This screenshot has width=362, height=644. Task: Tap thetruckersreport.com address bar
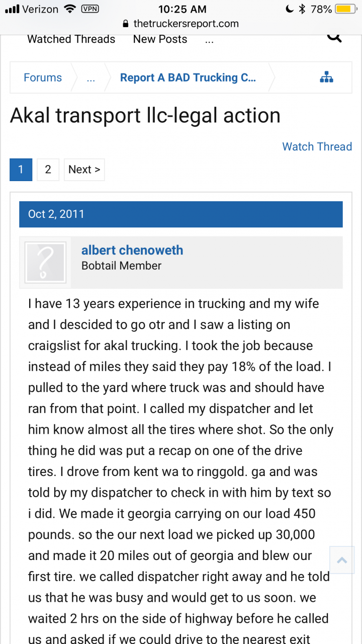181,24
